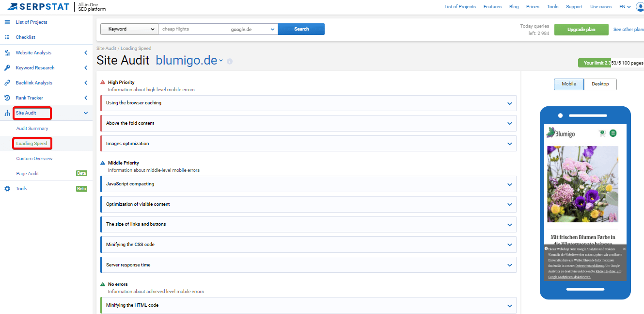Expand Using the browser caching section
This screenshot has width=644, height=314.
point(510,103)
